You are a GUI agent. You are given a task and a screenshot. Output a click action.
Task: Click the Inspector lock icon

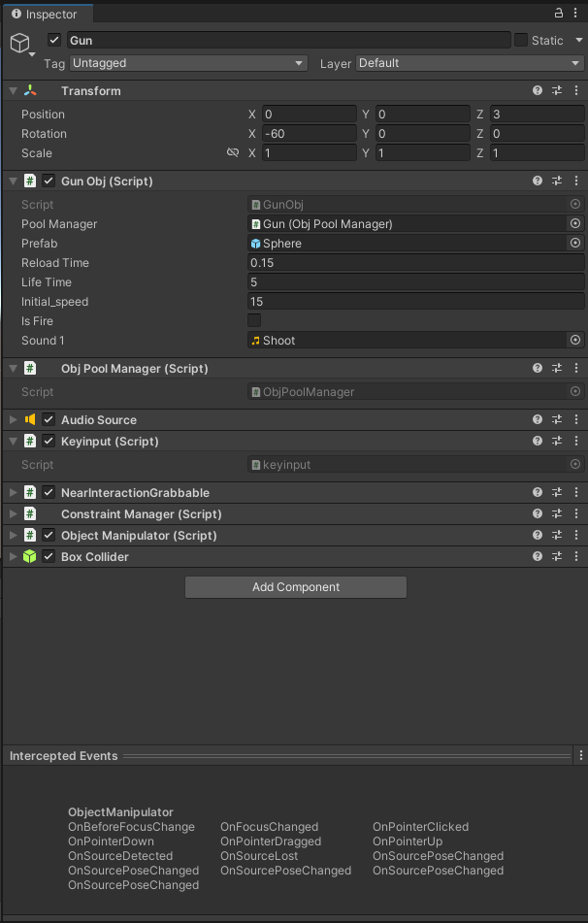(558, 13)
